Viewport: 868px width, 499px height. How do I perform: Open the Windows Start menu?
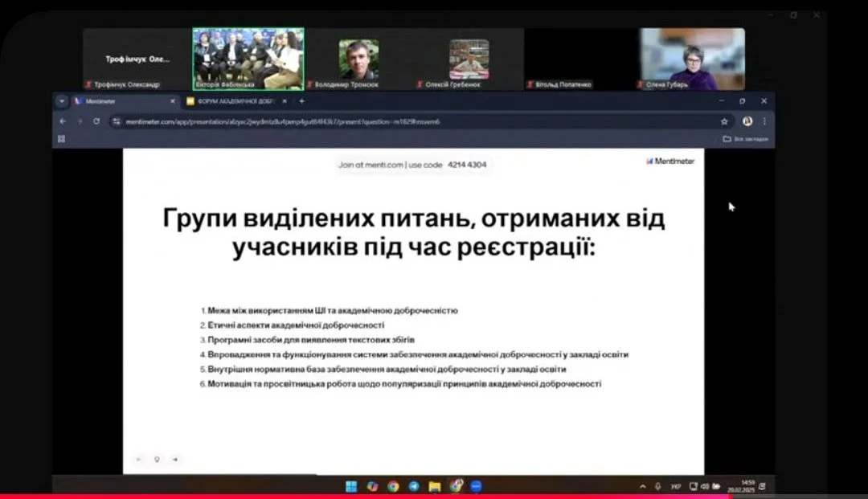coord(351,486)
